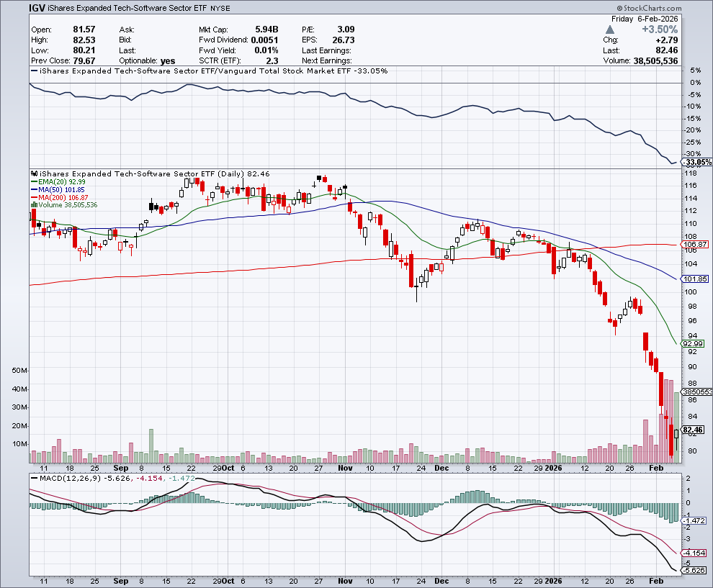Click the EMA(20) 92.99 legend entry
The width and height of the screenshot is (713, 588).
(58, 182)
